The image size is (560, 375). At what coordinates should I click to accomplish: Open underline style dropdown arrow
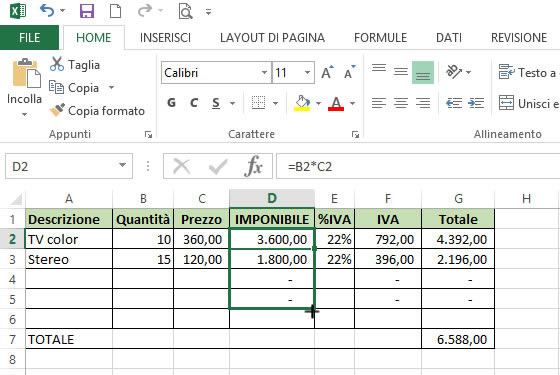click(232, 104)
